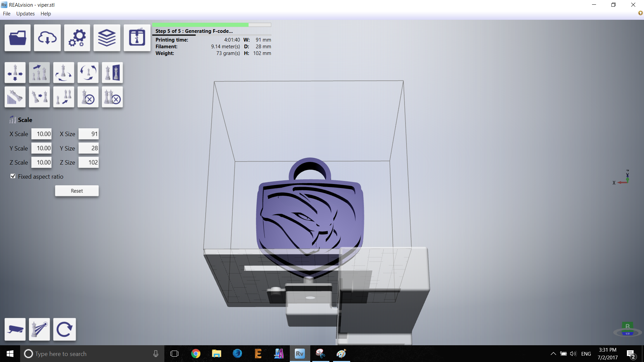Click the taskbar search box
The height and width of the screenshot is (362, 644).
(x=92, y=354)
